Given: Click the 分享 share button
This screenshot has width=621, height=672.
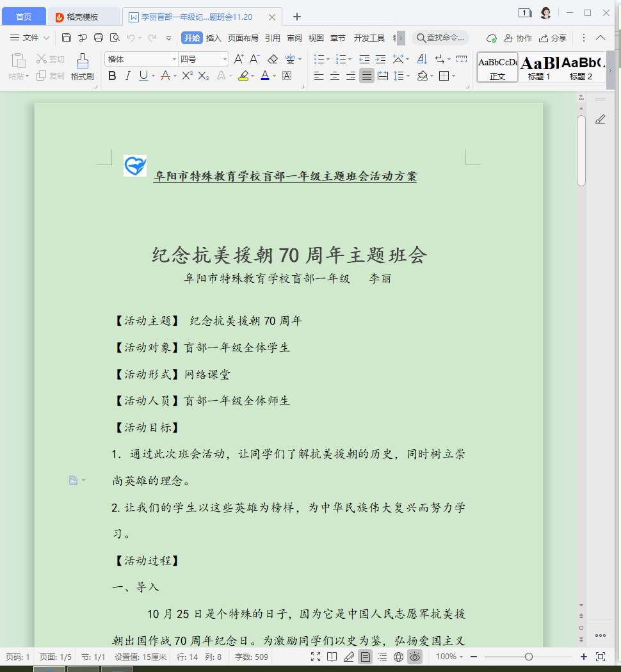Looking at the screenshot, I should (x=553, y=38).
